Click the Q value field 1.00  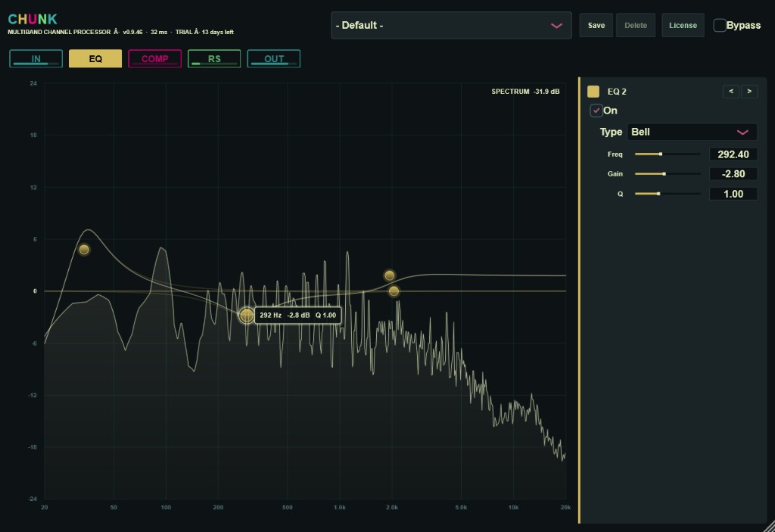[733, 194]
